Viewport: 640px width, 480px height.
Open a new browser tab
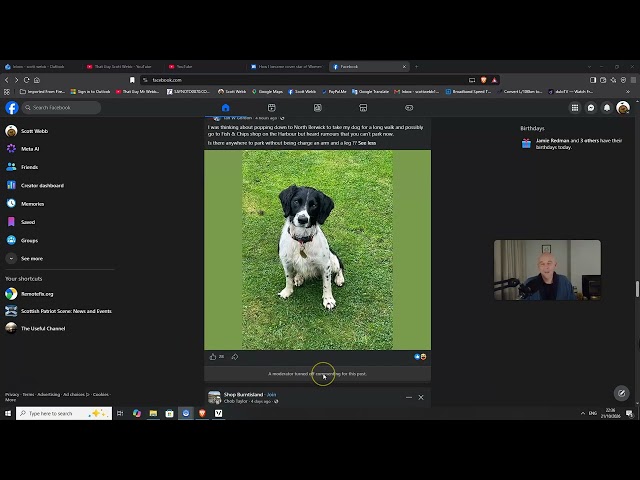click(x=416, y=67)
